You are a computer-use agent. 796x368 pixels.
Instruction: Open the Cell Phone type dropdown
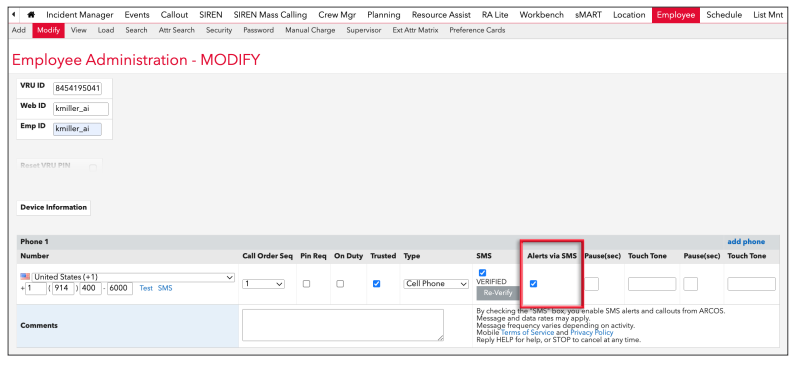click(436, 284)
